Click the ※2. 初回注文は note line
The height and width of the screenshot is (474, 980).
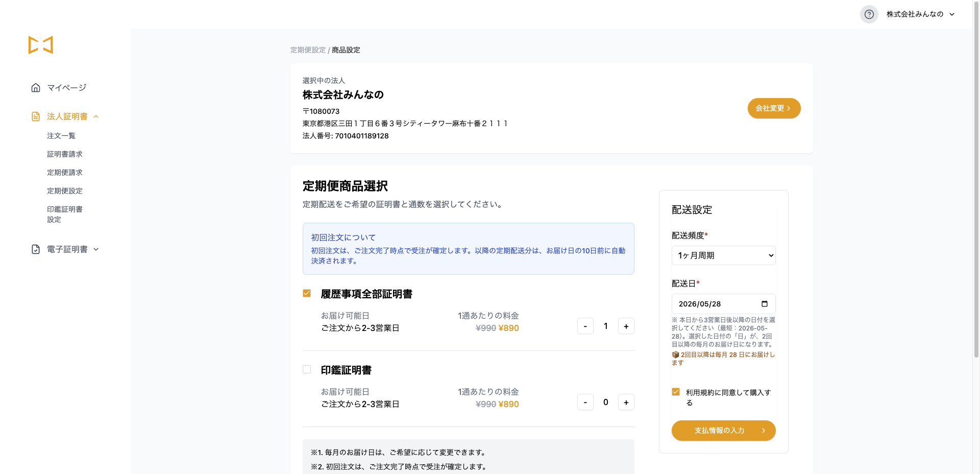point(399,467)
